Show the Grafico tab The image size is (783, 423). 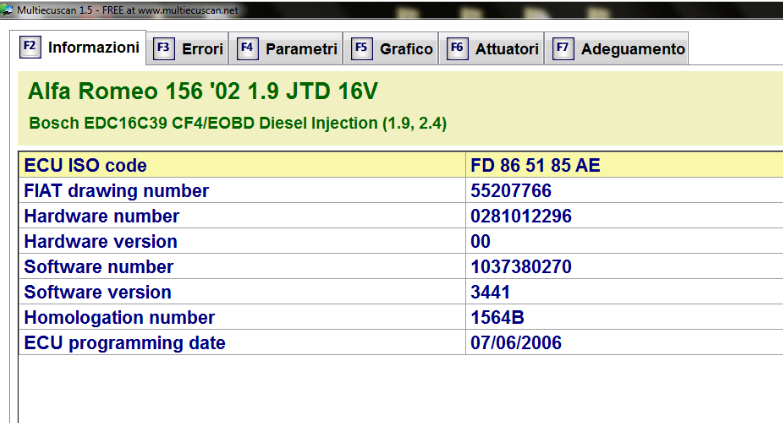tap(406, 49)
